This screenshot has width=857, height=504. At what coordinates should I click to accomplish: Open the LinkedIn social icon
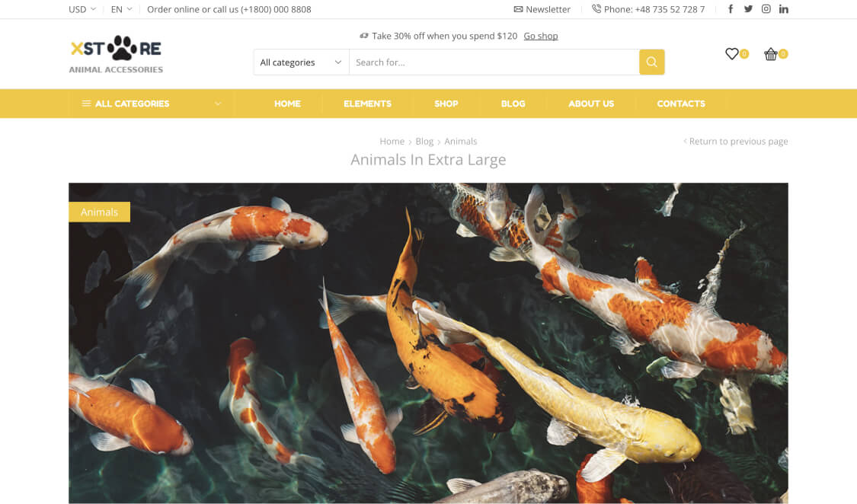784,8
